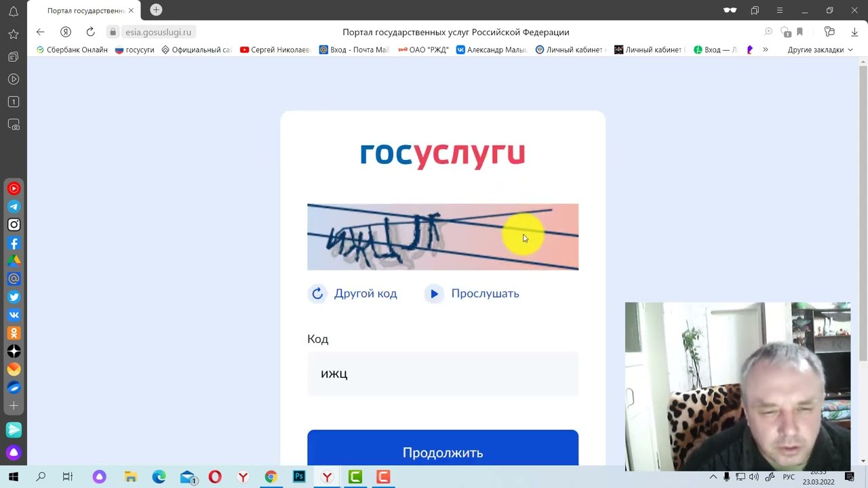Open Twitter from the sidebar
868x488 pixels.
click(14, 297)
